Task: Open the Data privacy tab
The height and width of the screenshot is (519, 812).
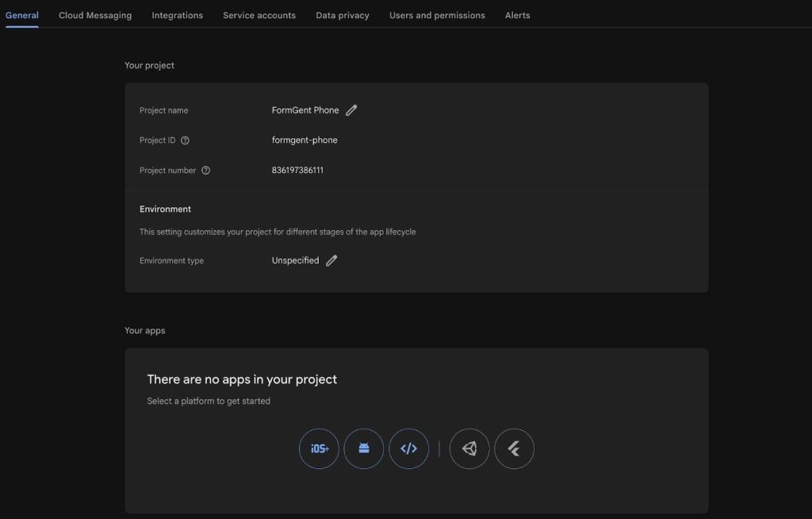Action: tap(343, 15)
